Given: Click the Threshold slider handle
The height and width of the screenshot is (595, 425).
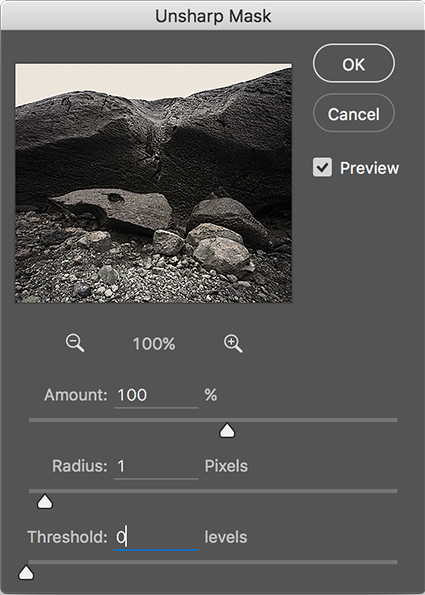Looking at the screenshot, I should (x=26, y=573).
